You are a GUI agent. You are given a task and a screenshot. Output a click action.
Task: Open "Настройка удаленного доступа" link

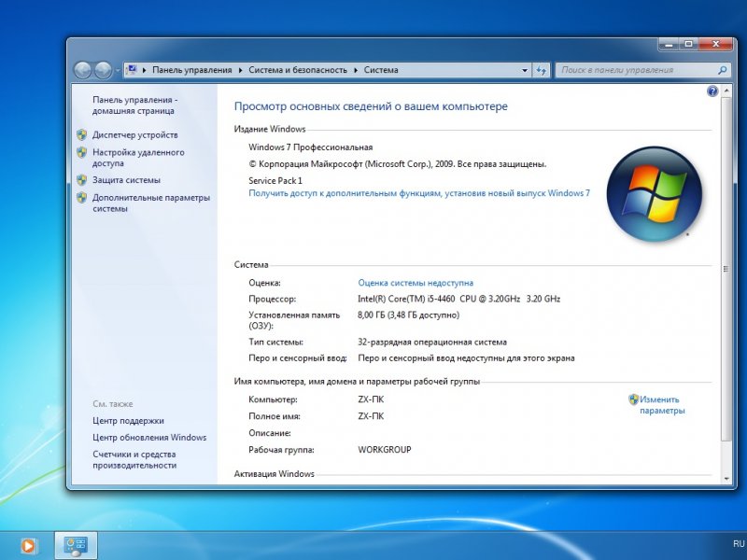[138, 158]
